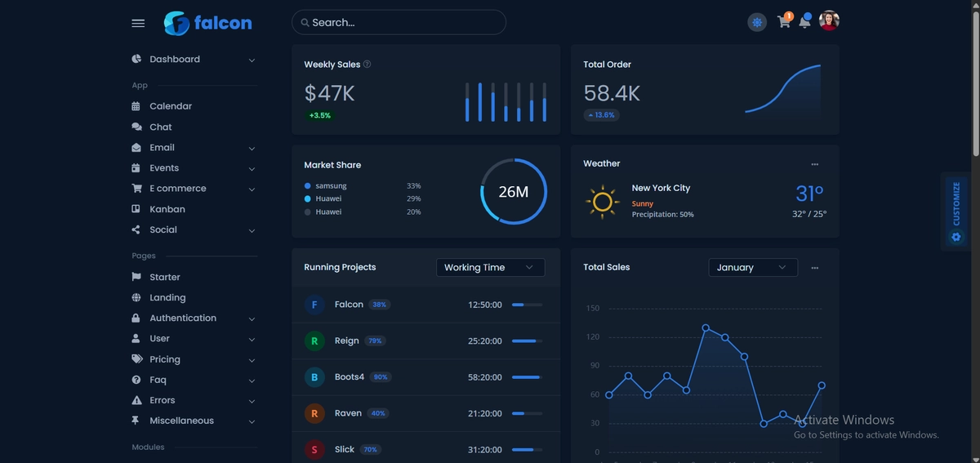Open the Chat page link

point(161,127)
